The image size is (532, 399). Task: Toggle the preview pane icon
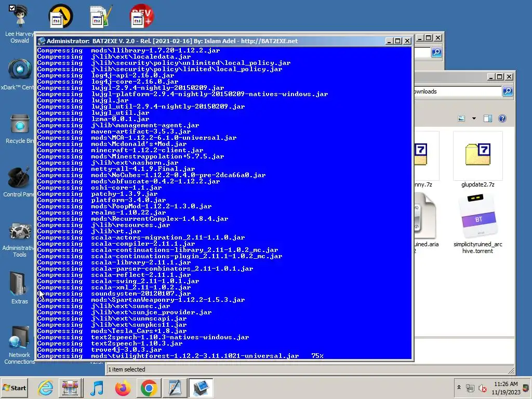tap(488, 118)
